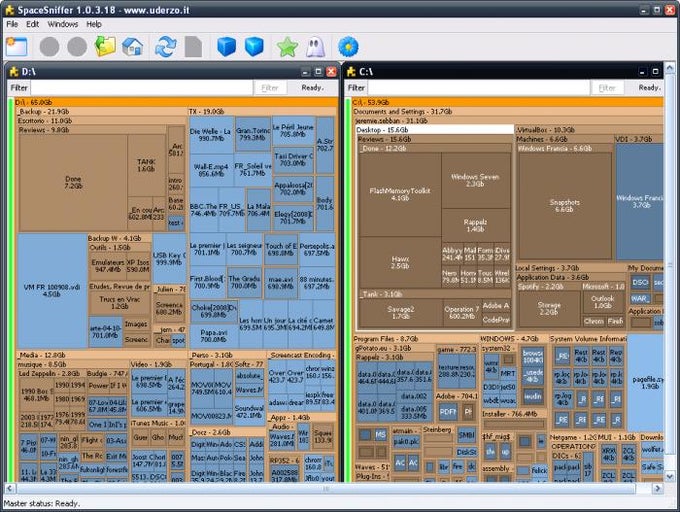The image size is (680, 512).
Task: Click the Filter input field in C:\ window
Action: pyautogui.click(x=479, y=88)
